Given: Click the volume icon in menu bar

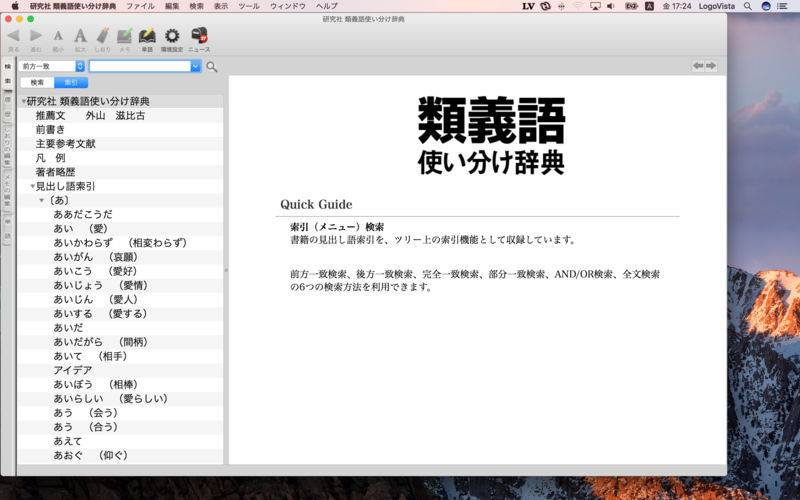Looking at the screenshot, I should [611, 6].
